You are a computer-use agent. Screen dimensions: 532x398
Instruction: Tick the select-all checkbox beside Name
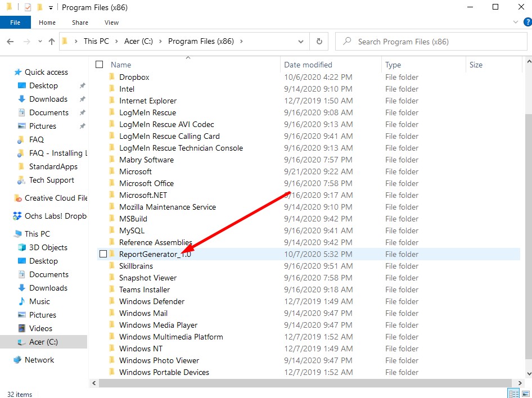coord(99,65)
